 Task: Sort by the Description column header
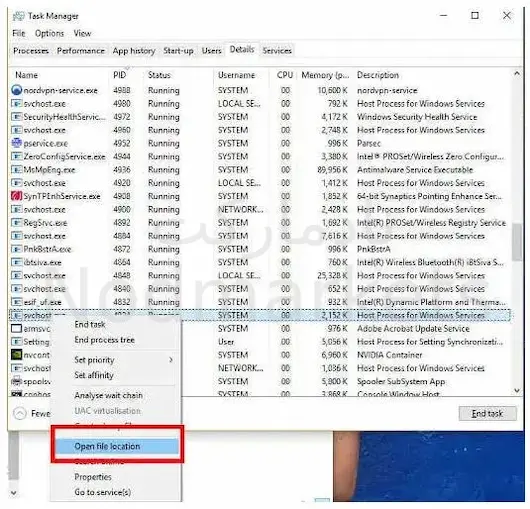pyautogui.click(x=378, y=75)
